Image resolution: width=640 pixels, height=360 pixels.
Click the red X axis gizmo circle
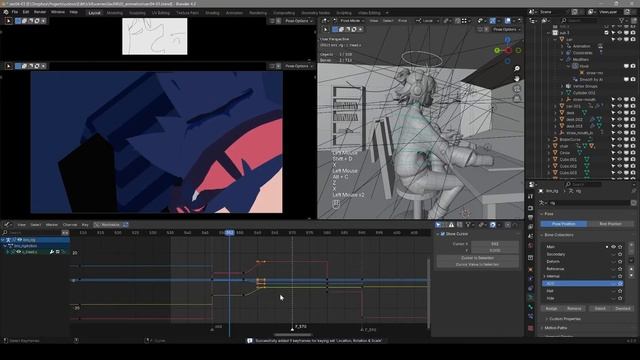508,51
